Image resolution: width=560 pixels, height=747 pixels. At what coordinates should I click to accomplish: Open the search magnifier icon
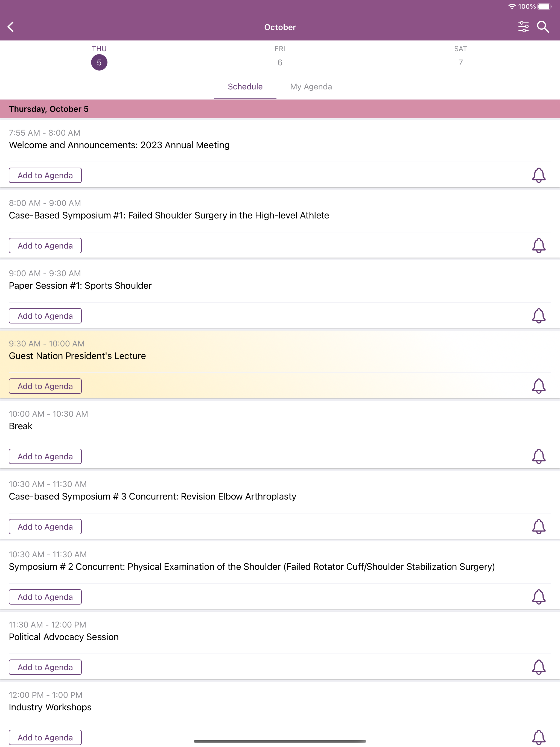[543, 27]
